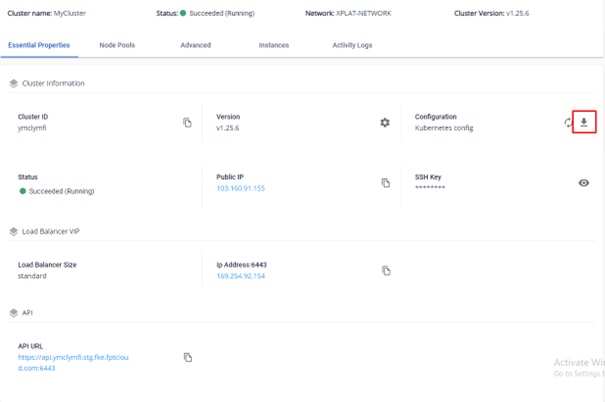Click the Load Balancer VIP section icon
Image resolution: width=605 pixels, height=402 pixels.
pos(13,231)
